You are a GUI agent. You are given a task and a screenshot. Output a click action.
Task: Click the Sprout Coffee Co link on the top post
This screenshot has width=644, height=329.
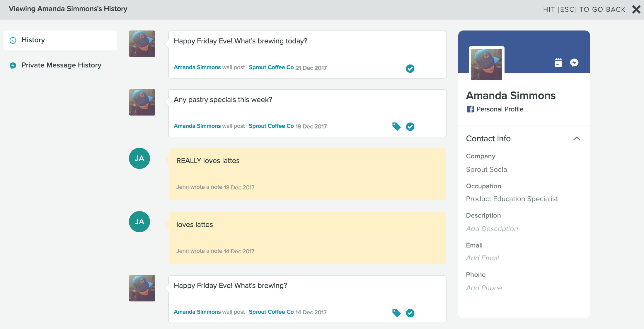click(271, 67)
